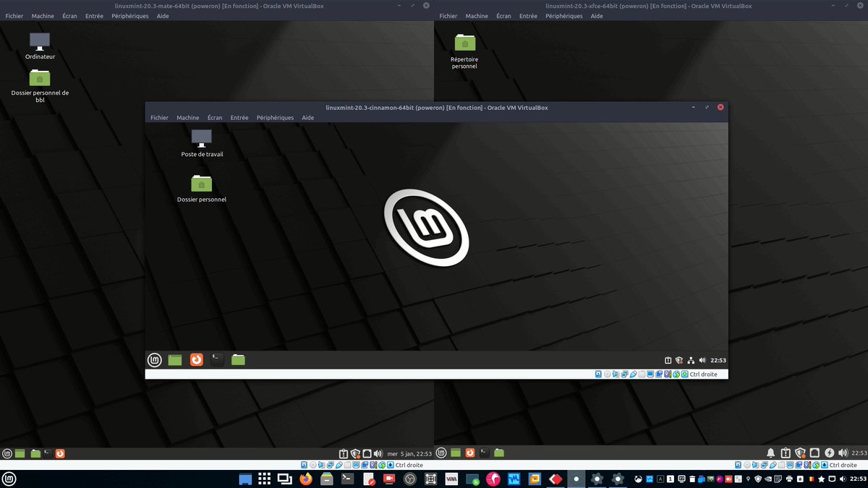The image size is (868, 488).
Task: Open screen recorder on host taskbar
Action: tap(389, 479)
